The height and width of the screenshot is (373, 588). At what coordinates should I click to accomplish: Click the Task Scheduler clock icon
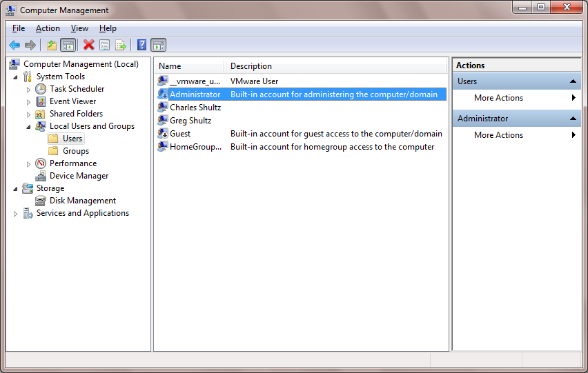[41, 89]
